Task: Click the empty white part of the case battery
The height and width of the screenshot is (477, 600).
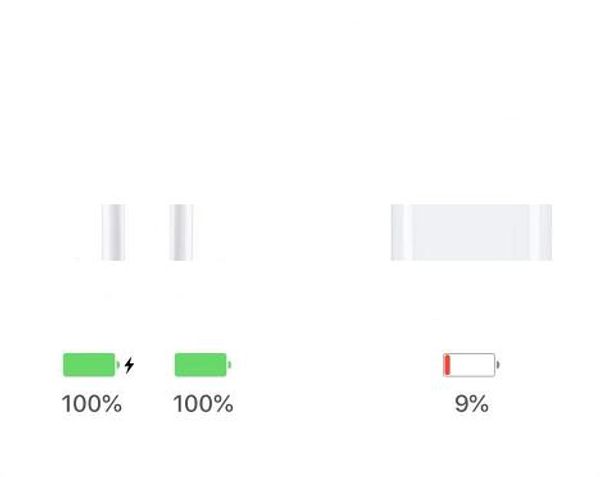Action: tap(474, 365)
